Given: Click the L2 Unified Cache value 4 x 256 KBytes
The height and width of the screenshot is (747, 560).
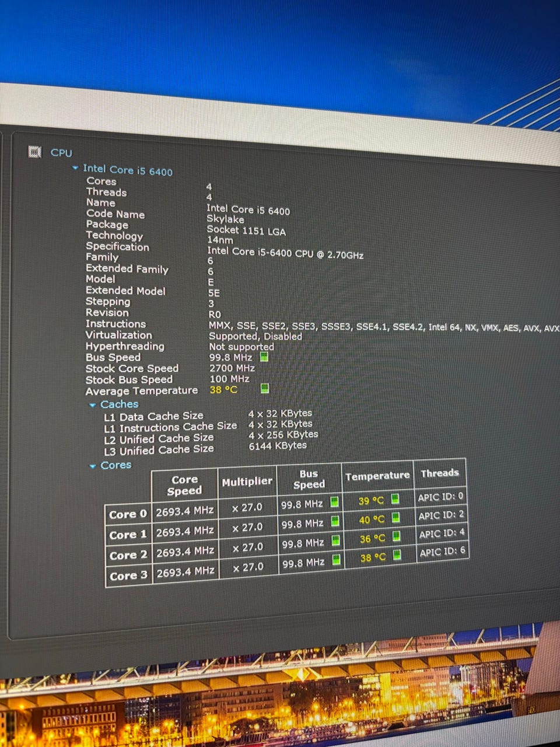Looking at the screenshot, I should click(x=283, y=435).
